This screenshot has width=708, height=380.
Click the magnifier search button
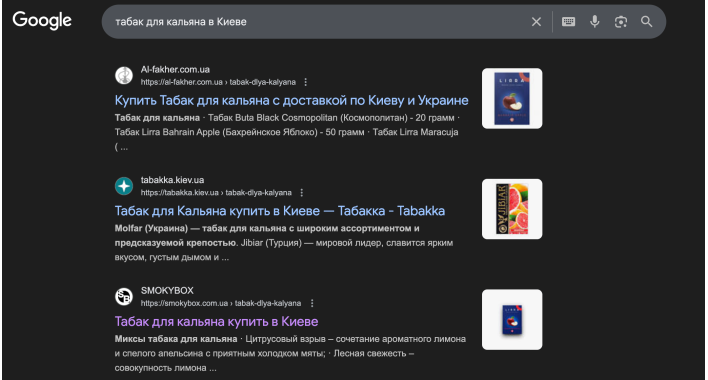[647, 22]
